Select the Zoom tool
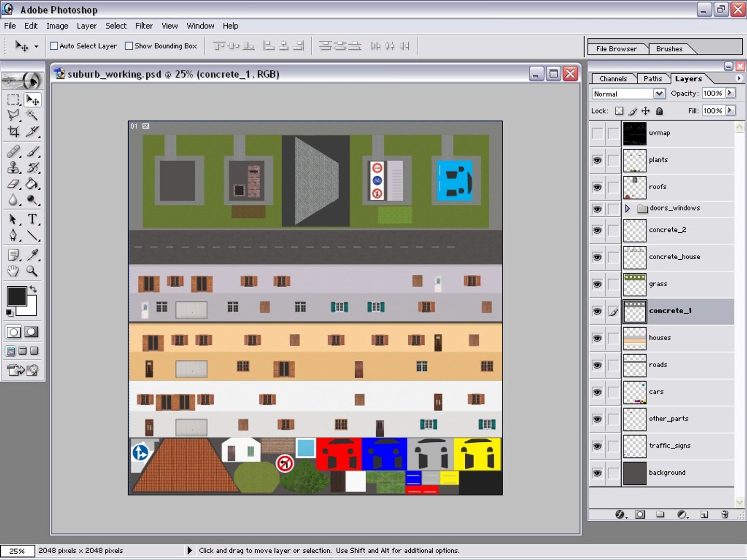Image resolution: width=747 pixels, height=560 pixels. point(32,271)
